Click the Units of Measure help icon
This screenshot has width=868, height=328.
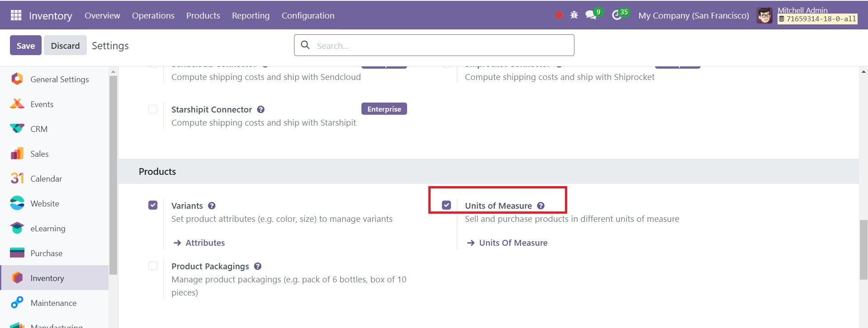(541, 206)
